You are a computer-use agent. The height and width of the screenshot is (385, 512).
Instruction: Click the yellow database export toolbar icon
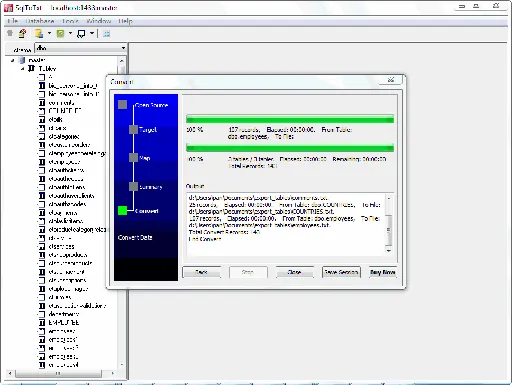39,33
